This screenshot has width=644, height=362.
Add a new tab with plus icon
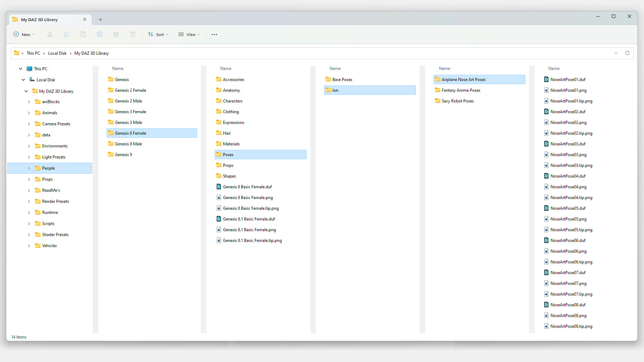[101, 20]
